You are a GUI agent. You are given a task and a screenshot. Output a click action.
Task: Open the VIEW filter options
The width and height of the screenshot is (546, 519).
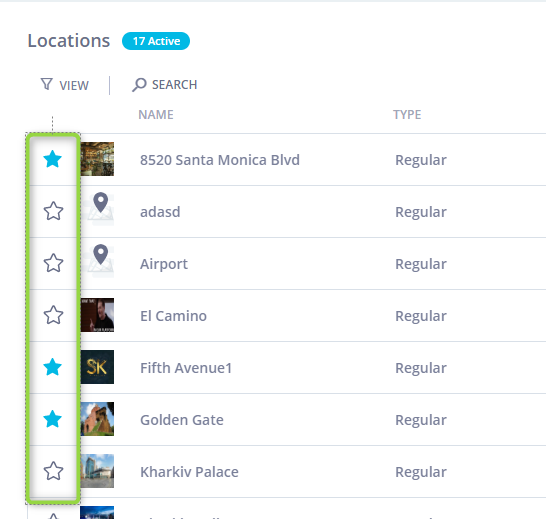coord(65,85)
